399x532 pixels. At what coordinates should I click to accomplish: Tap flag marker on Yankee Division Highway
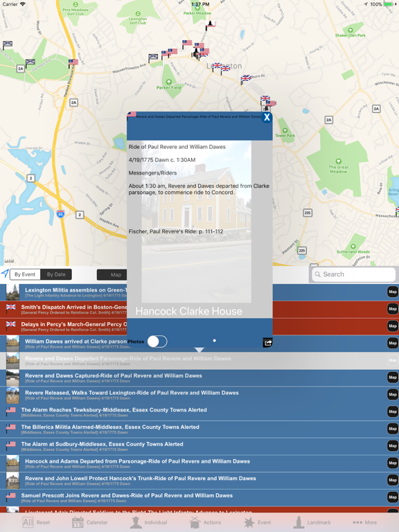click(73, 62)
